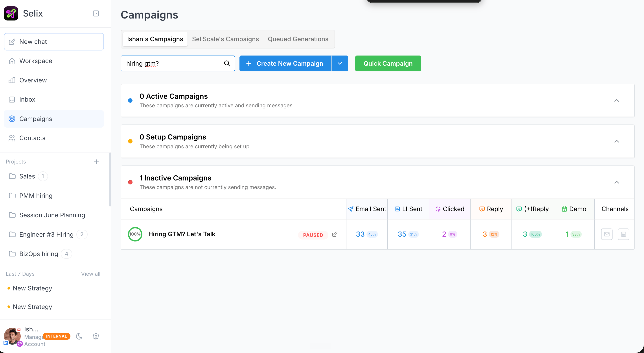Click the (+)Reply column header

(532, 209)
